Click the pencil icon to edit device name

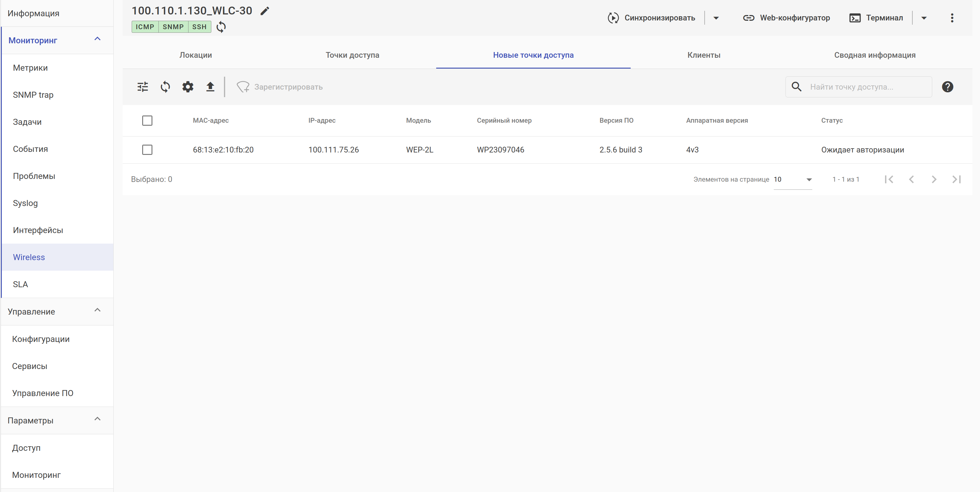[x=265, y=11]
